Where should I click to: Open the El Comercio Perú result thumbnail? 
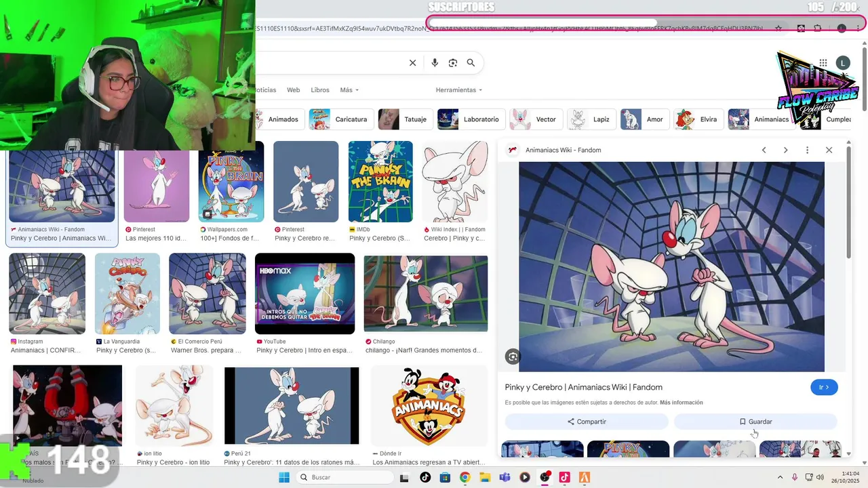coord(208,293)
